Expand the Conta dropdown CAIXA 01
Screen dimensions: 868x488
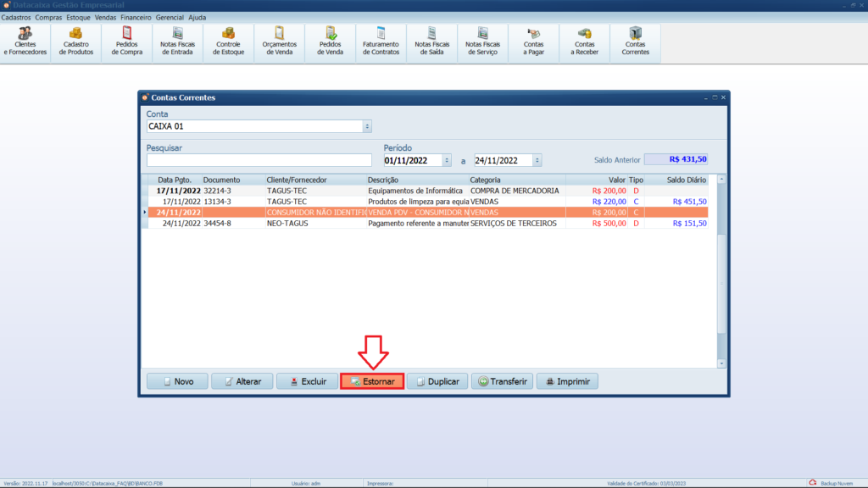[x=367, y=126]
